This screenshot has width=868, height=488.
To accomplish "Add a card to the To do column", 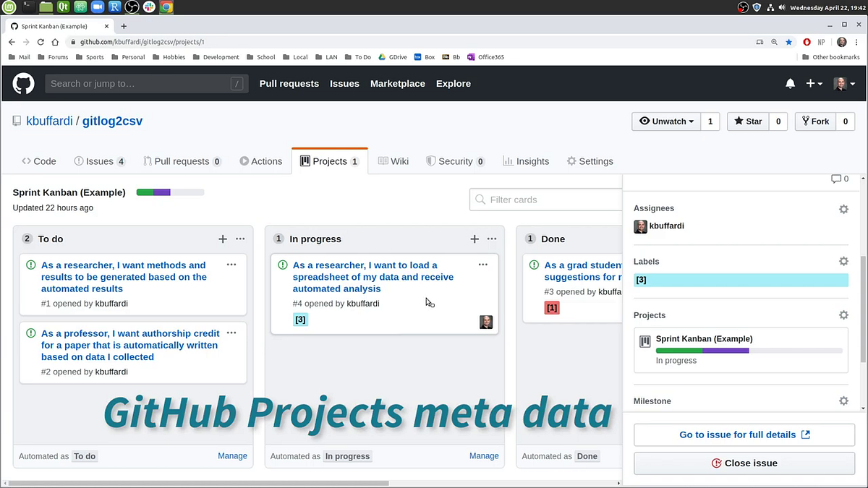I will [223, 239].
